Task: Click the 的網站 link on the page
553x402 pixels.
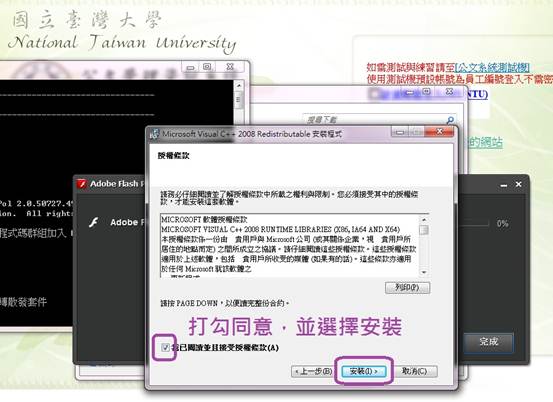Action: pos(485,142)
